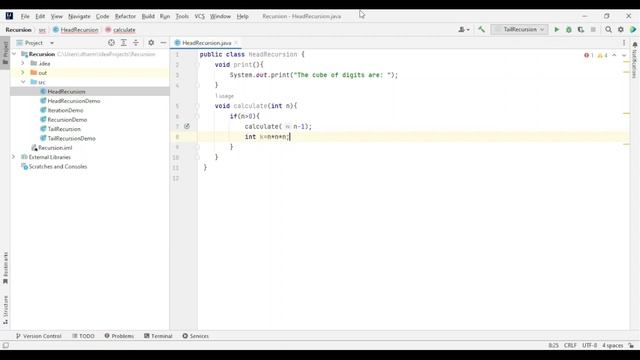Screen dimensions: 640x360
Task: Select HeadRecursionDemo in project tree
Action: coord(74,101)
